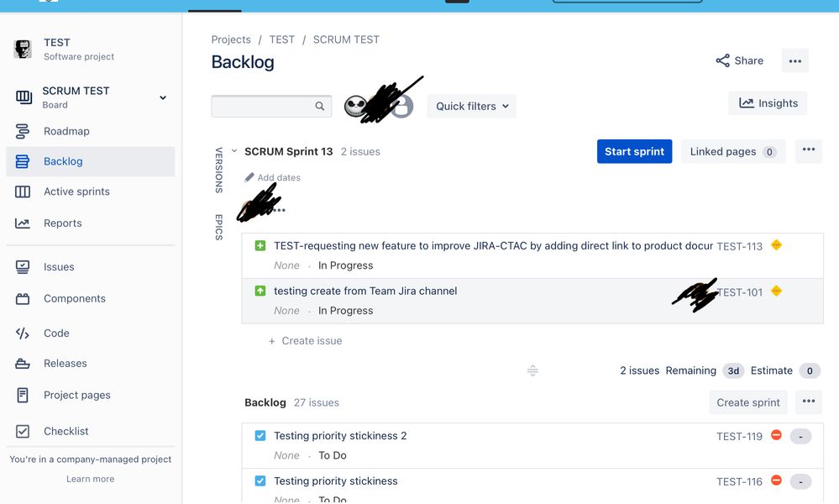Click the Insights chart icon
The width and height of the screenshot is (839, 504).
pos(747,102)
